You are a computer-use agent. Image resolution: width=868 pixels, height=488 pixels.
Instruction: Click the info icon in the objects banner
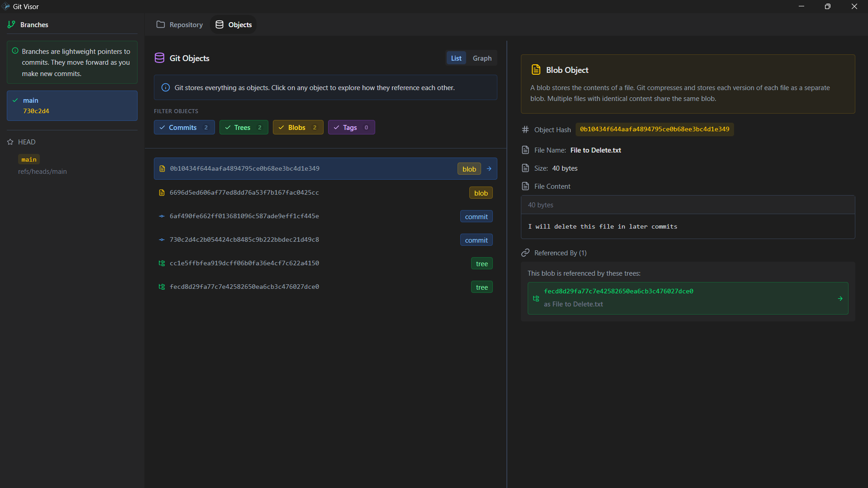(166, 87)
